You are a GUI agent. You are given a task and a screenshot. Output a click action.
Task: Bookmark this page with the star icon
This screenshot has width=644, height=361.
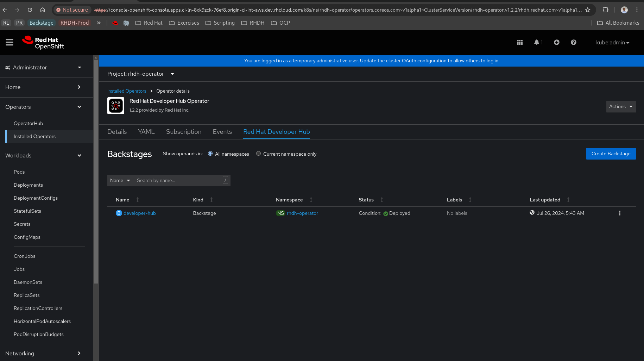pyautogui.click(x=588, y=10)
